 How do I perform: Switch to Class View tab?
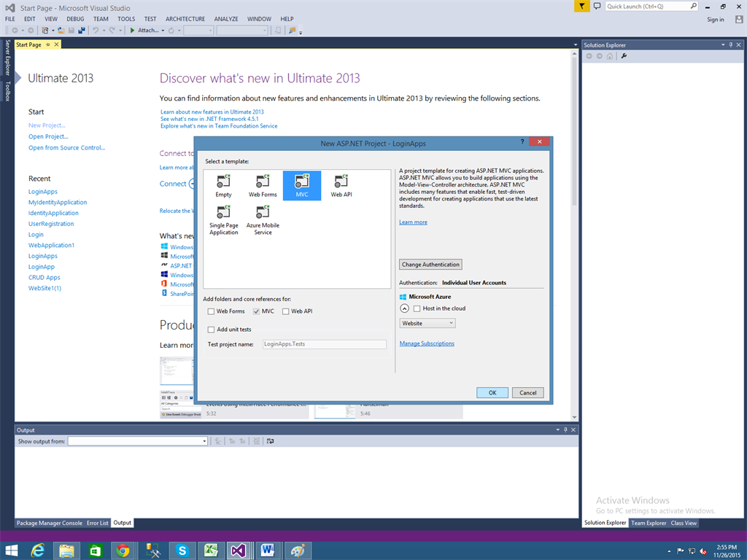pyautogui.click(x=684, y=523)
